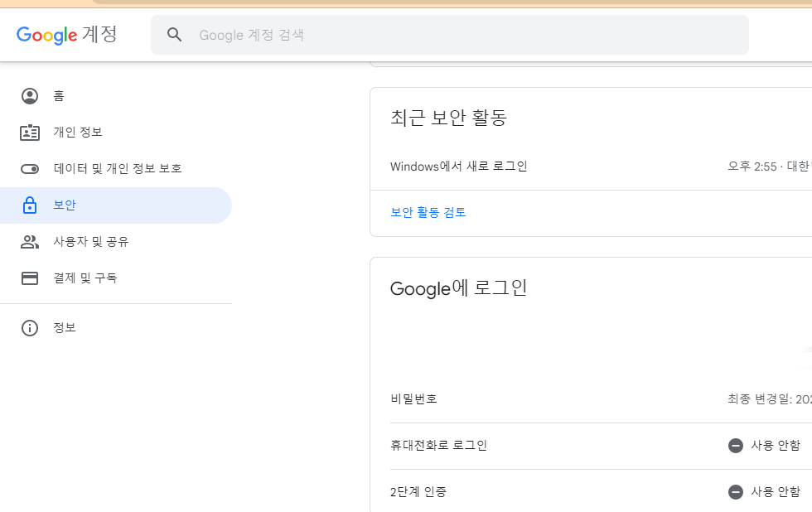This screenshot has height=512, width=812.
Task: Click the 홈 profile icon
Action: pos(30,96)
